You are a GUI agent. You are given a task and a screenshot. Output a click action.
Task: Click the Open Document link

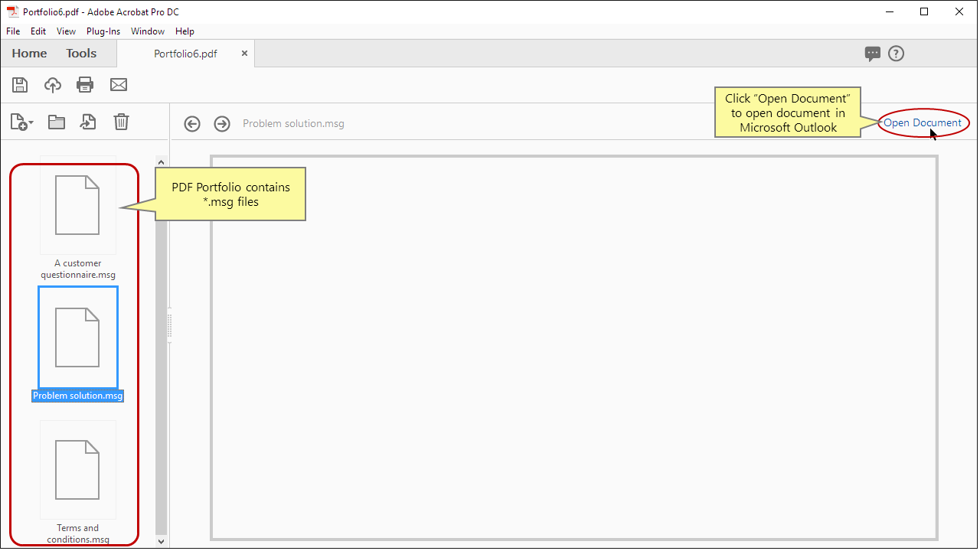click(x=923, y=122)
